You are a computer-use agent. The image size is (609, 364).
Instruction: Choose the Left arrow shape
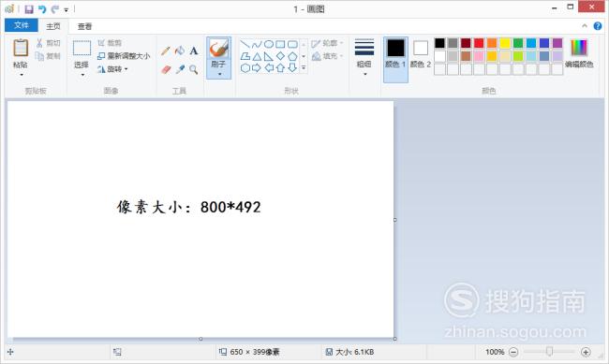coord(269,68)
